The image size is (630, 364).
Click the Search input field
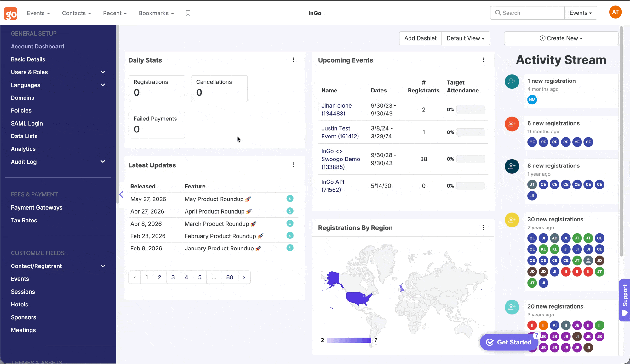527,13
